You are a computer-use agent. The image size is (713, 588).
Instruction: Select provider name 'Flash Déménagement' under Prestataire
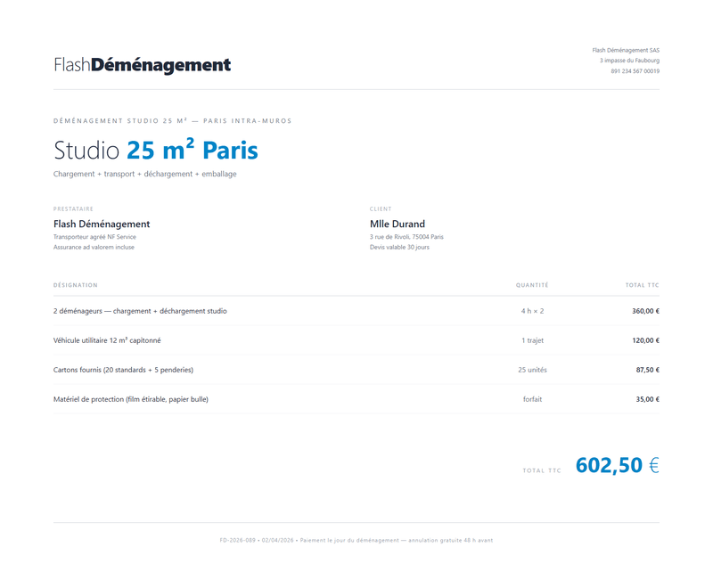pyautogui.click(x=102, y=224)
